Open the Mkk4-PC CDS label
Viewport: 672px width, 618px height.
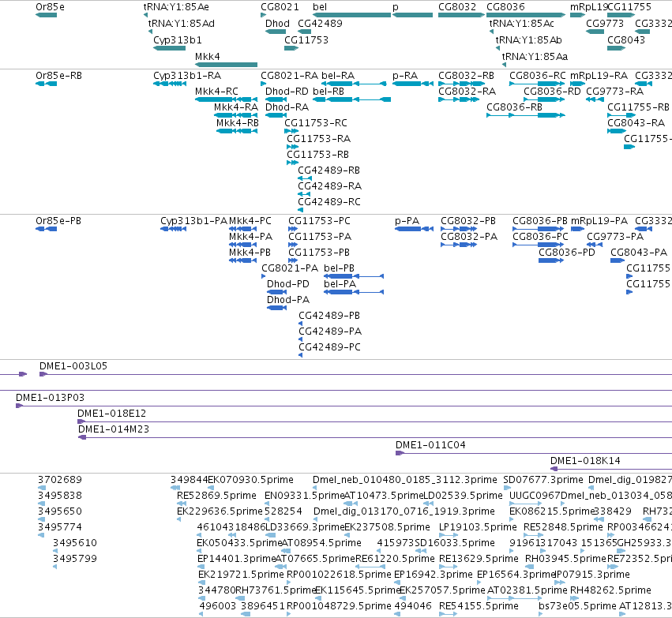tap(250, 221)
